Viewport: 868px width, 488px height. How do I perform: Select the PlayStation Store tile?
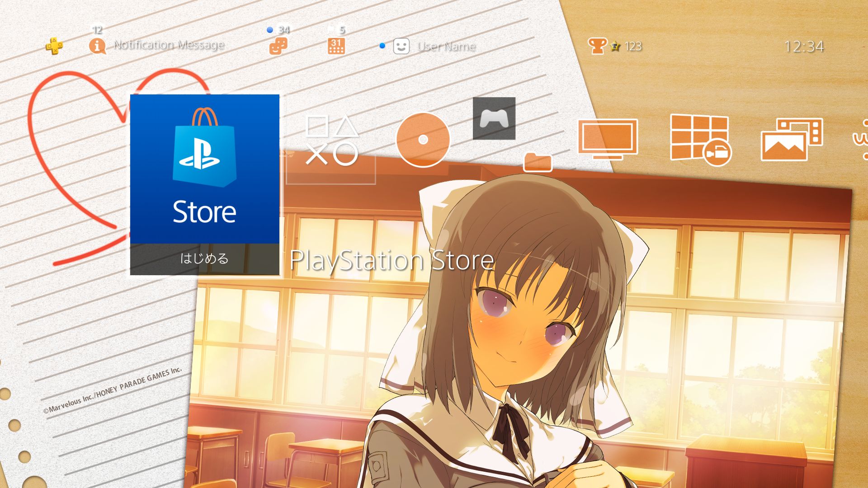pos(204,169)
